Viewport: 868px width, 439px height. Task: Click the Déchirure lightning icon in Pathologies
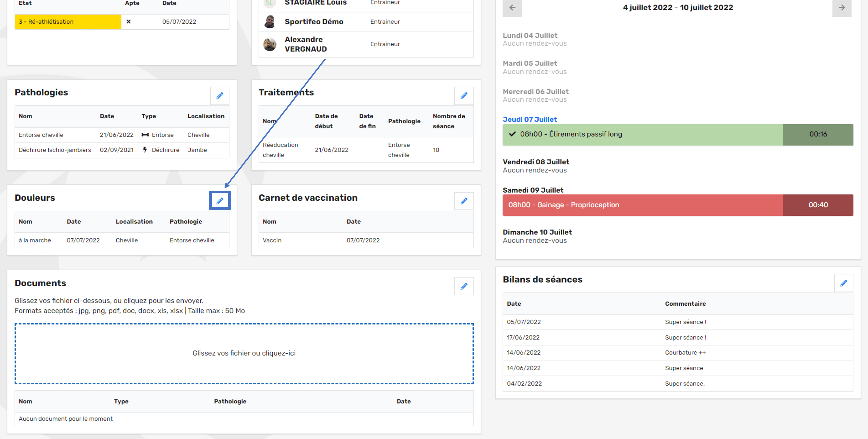pos(145,150)
